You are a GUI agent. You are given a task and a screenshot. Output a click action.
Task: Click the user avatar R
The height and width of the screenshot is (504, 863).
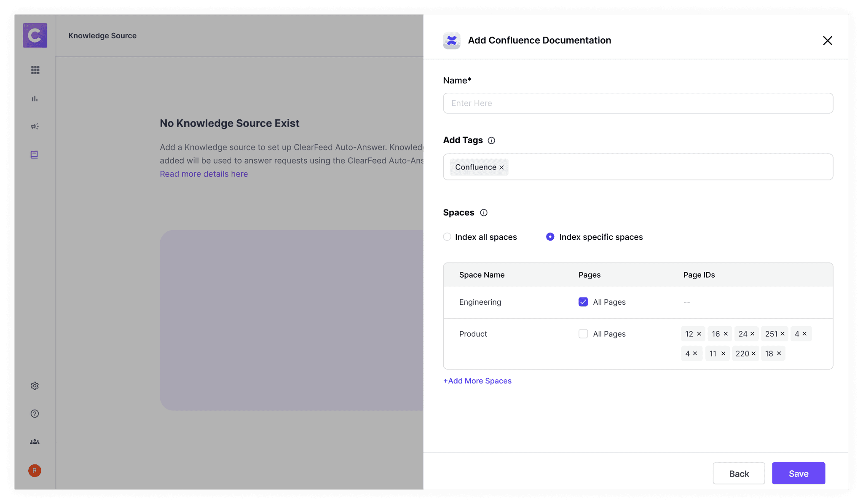pos(35,471)
